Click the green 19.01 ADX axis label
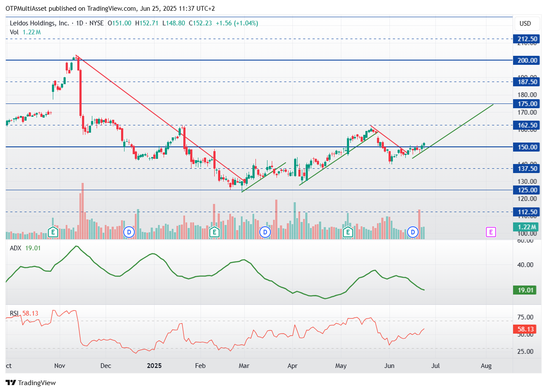The height and width of the screenshot is (392, 547). [525, 290]
